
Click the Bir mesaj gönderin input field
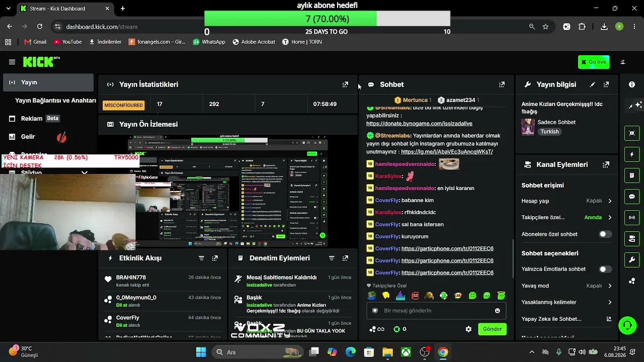tap(436, 311)
